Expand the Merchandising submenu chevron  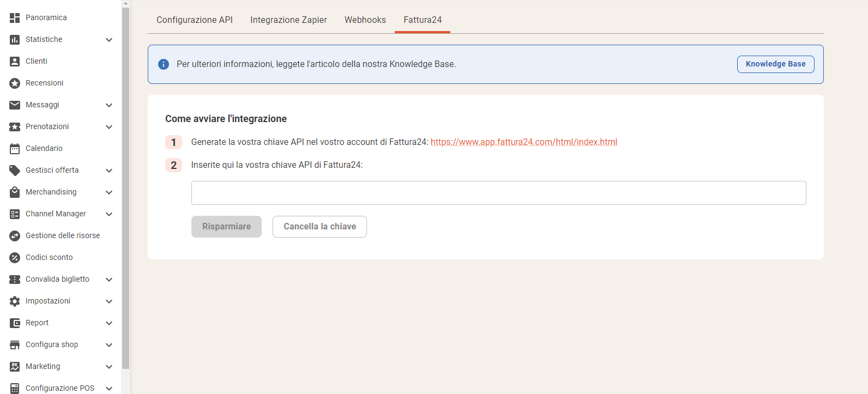click(x=109, y=192)
